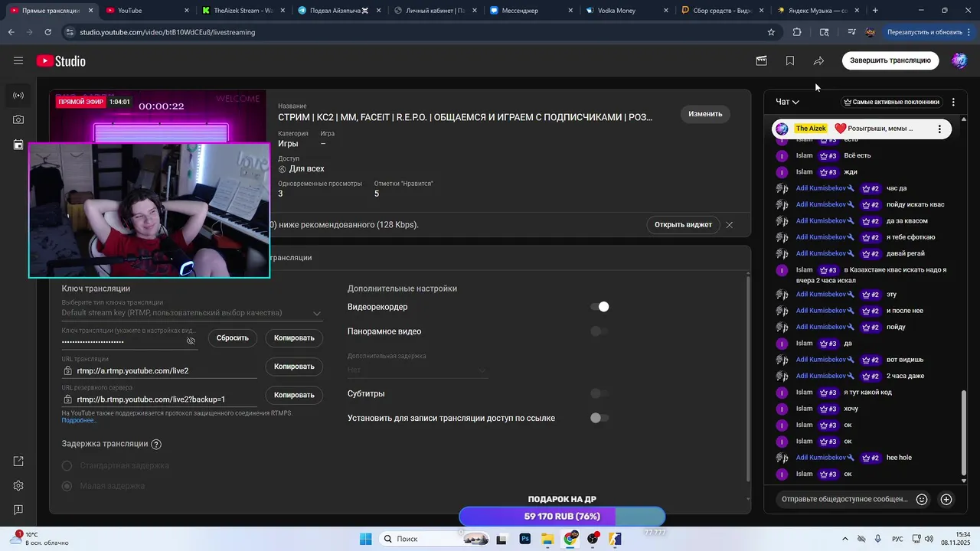Open the Дополнительная задержка dropdown
The width and height of the screenshot is (980, 551).
click(417, 370)
